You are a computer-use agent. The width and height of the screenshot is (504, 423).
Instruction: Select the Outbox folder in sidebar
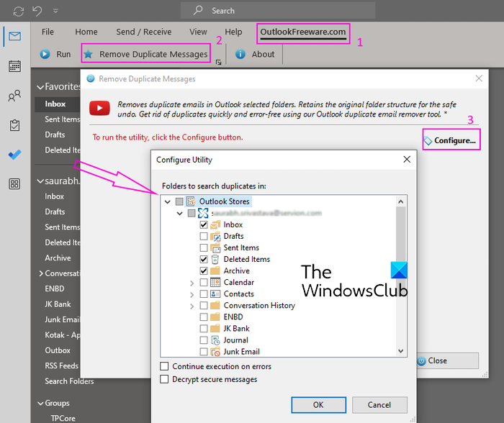tap(58, 350)
